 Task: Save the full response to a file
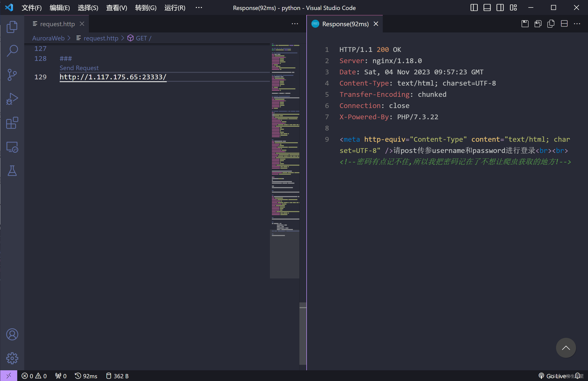pos(525,24)
